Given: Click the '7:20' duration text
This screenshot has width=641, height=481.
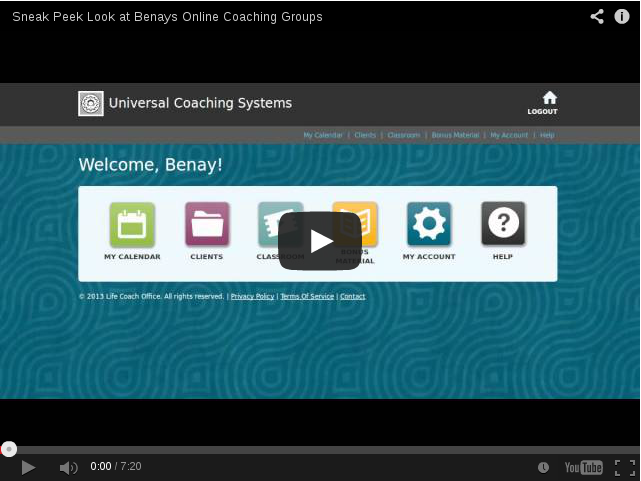Looking at the screenshot, I should [x=131, y=466].
